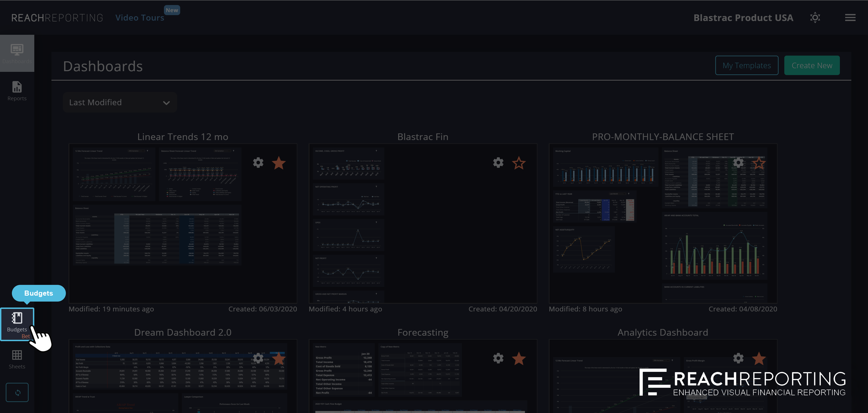Open settings gear for Analytics Dashboard

(x=738, y=358)
